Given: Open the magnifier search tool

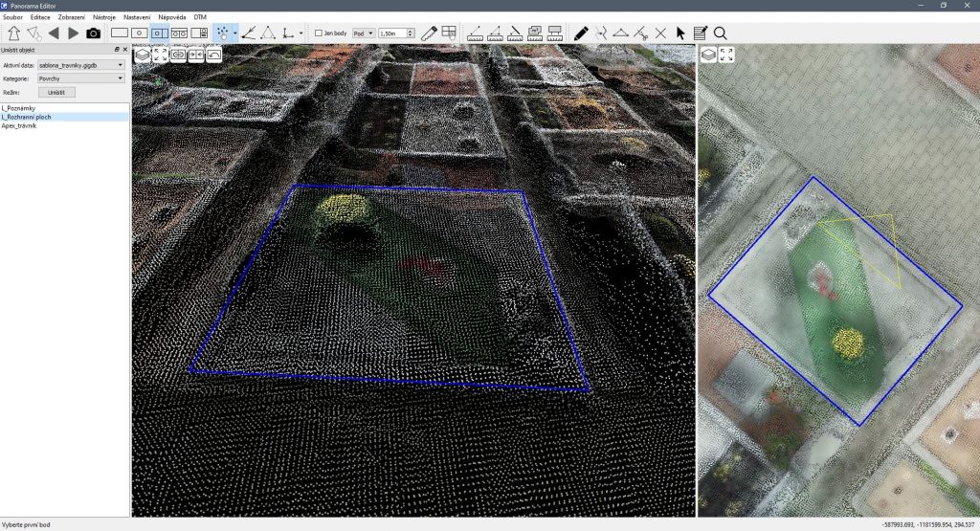Looking at the screenshot, I should pyautogui.click(x=721, y=33).
